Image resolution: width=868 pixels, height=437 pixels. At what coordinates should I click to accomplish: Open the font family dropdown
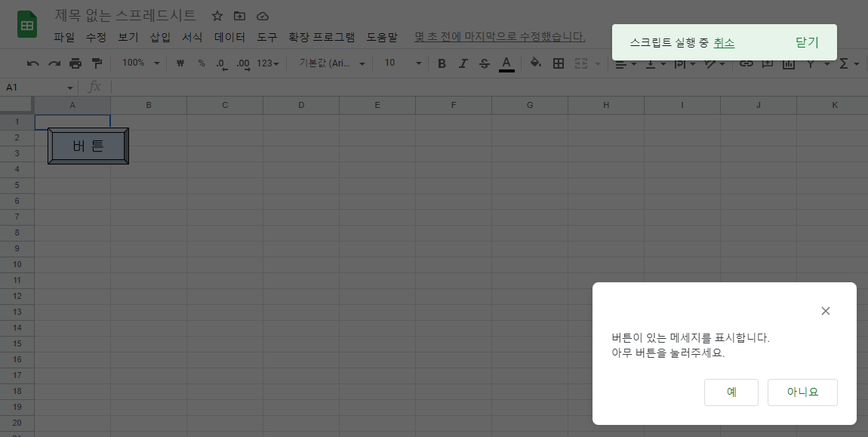(x=332, y=63)
